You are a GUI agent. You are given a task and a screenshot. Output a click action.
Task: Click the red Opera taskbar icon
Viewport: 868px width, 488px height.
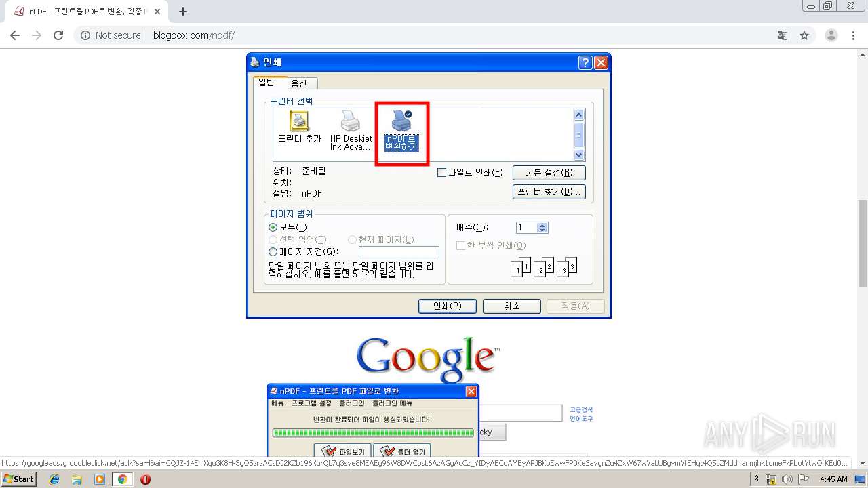(145, 479)
